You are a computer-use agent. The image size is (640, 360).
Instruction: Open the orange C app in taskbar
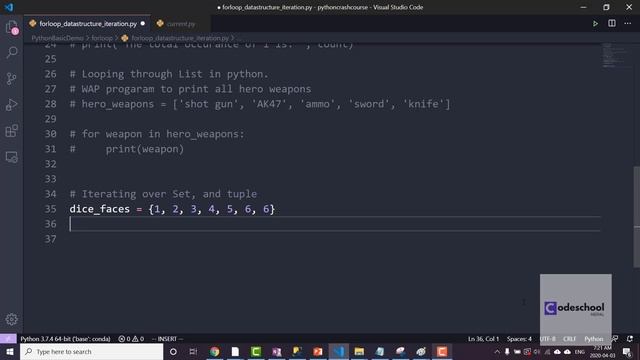[x=442, y=351]
